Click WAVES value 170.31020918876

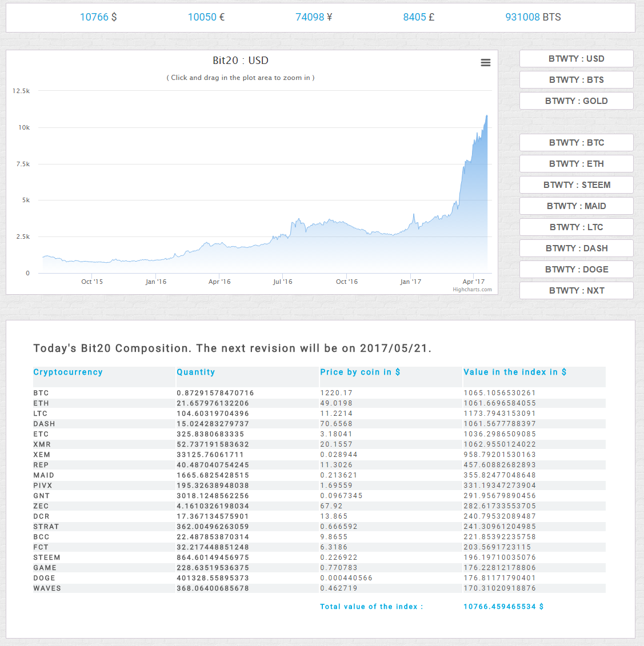(x=499, y=589)
